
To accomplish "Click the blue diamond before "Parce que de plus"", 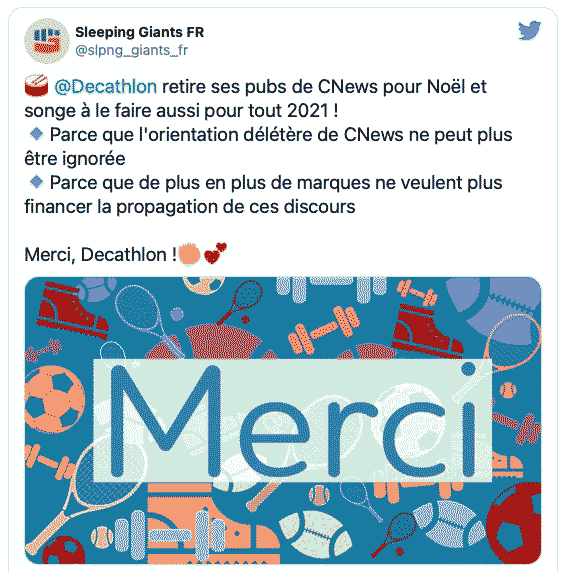I will (x=36, y=182).
